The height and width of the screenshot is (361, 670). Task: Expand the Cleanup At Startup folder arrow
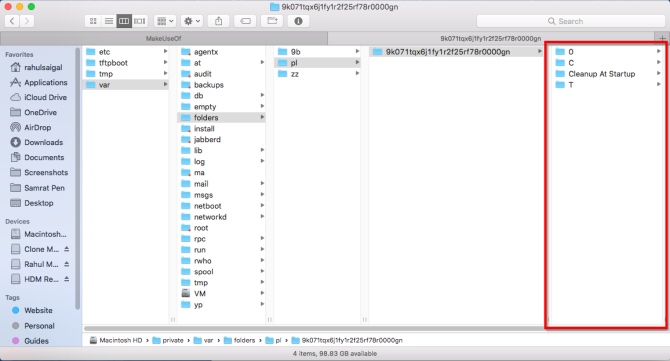(658, 73)
